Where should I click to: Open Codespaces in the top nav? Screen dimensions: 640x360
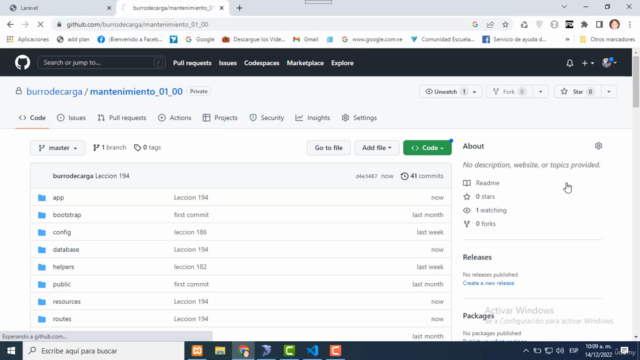click(262, 63)
